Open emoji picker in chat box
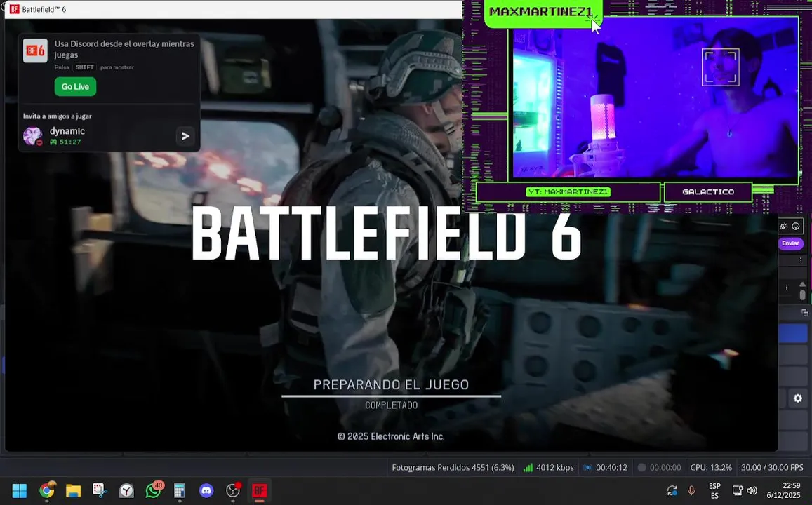The width and height of the screenshot is (812, 505). pos(796,226)
